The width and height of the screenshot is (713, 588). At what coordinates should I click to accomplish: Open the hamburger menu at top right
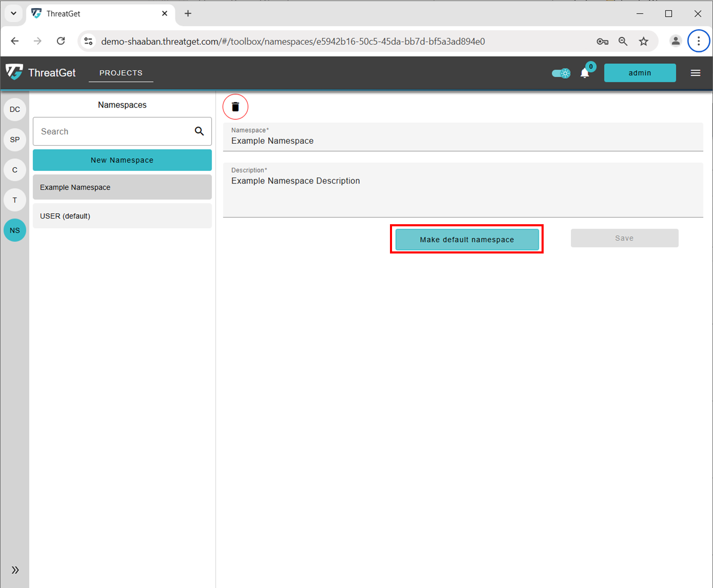(695, 73)
